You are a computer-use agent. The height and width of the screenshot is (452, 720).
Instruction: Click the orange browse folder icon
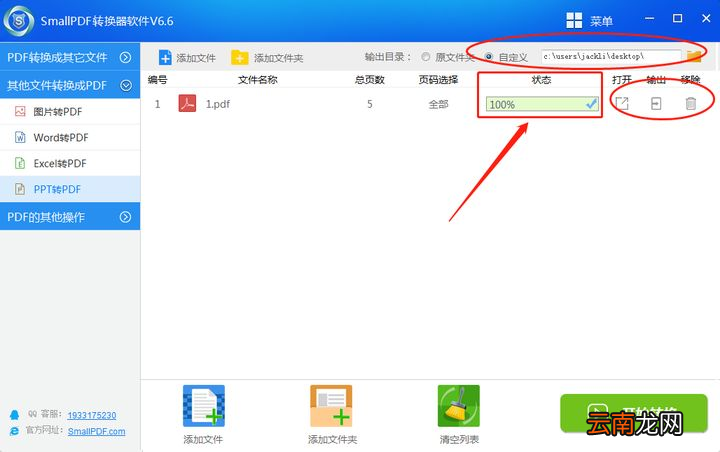[694, 57]
